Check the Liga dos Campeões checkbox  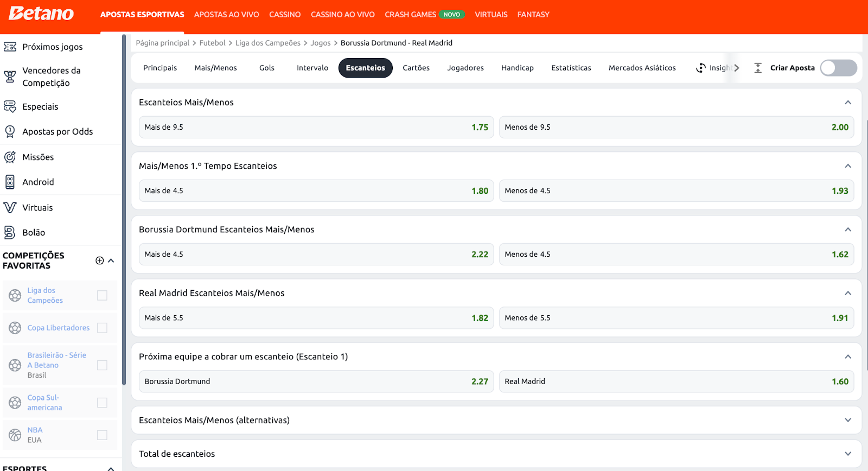(102, 295)
